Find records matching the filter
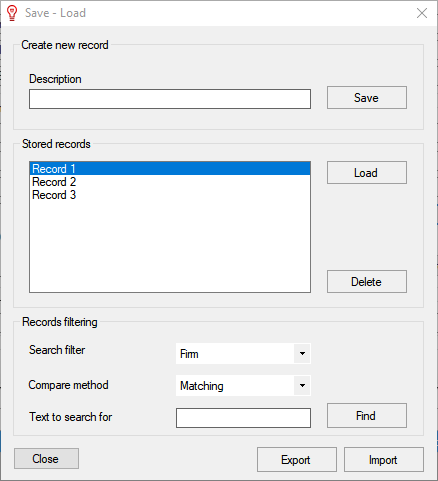The height and width of the screenshot is (481, 438). pyautogui.click(x=367, y=416)
